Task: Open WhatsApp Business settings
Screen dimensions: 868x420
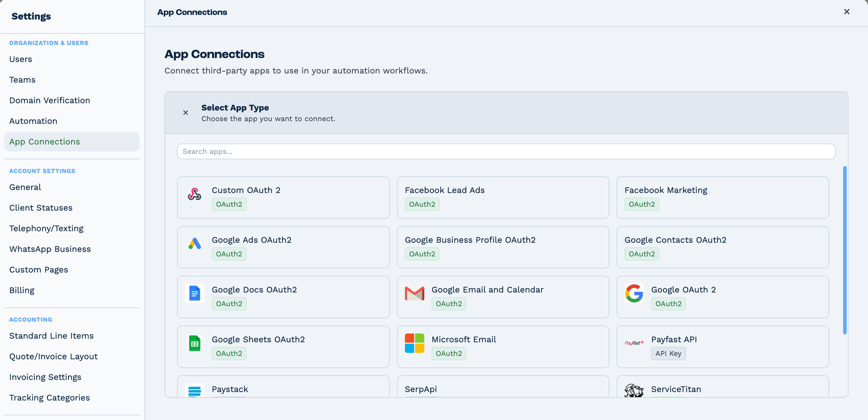Action: (x=50, y=249)
